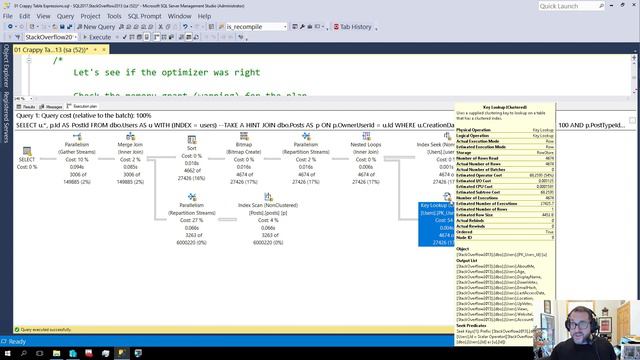Click into the Quick Launch search box
Image resolution: width=640 pixels, height=360 pixels.
pyautogui.click(x=571, y=6)
